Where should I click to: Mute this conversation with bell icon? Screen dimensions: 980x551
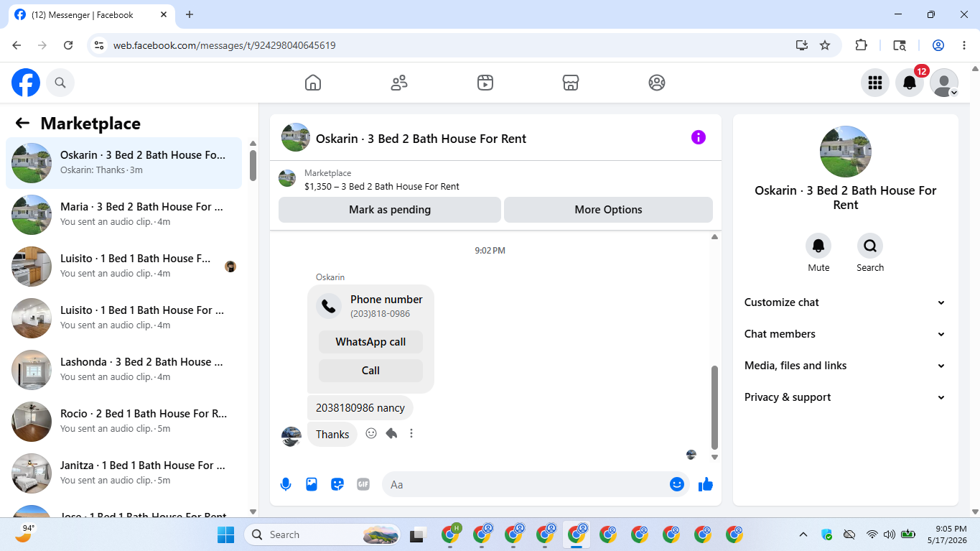(818, 246)
